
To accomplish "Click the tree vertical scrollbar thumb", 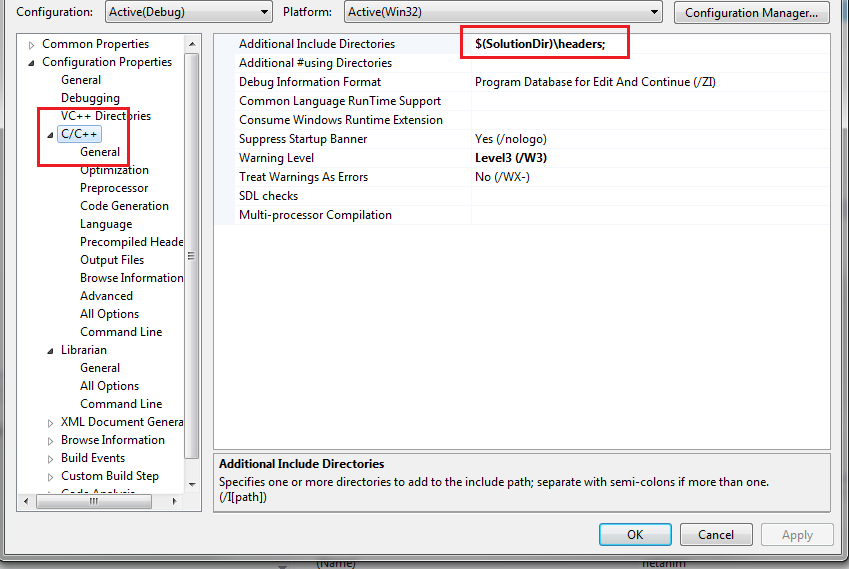I will tap(192, 256).
